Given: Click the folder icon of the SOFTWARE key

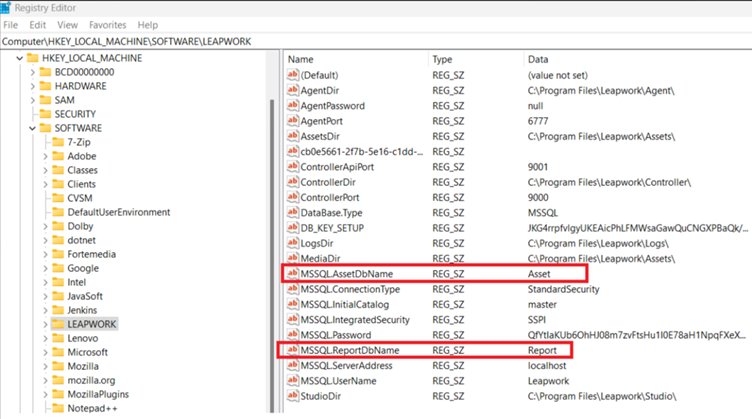Looking at the screenshot, I should [45, 128].
